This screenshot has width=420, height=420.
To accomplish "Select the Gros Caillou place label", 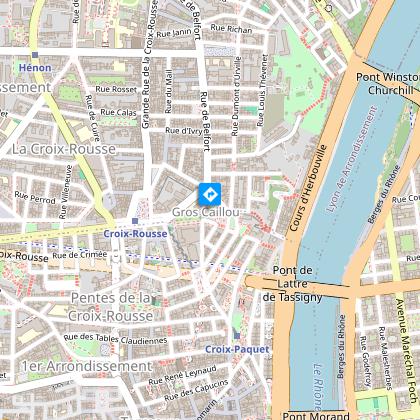I will [x=206, y=212].
